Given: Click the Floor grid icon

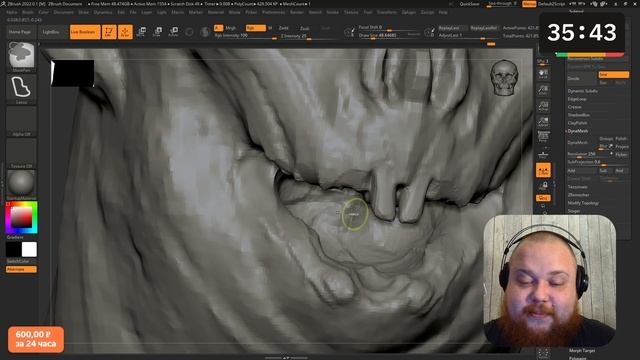Looking at the screenshot, I should (543, 154).
